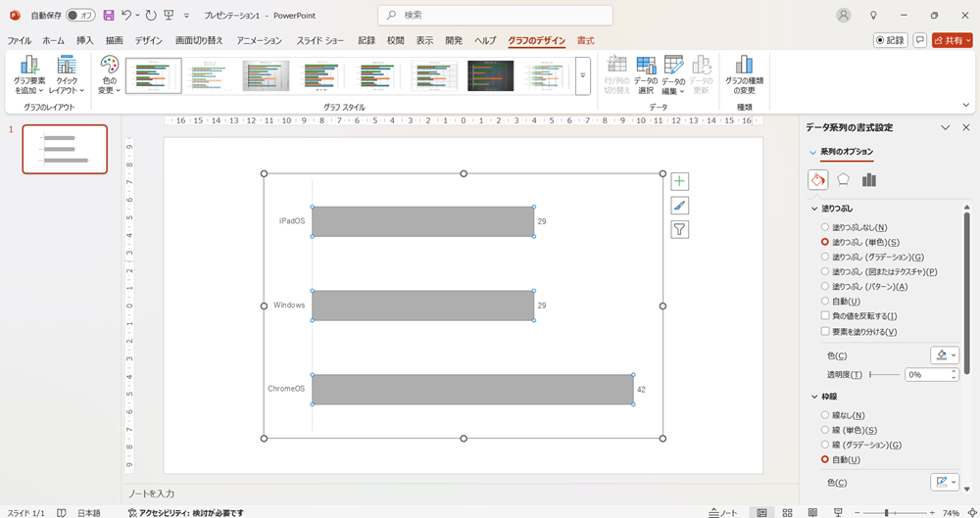Viewport: 980px width, 518px height.
Task: Open 系列のオプション dropdown arrow
Action: [812, 152]
